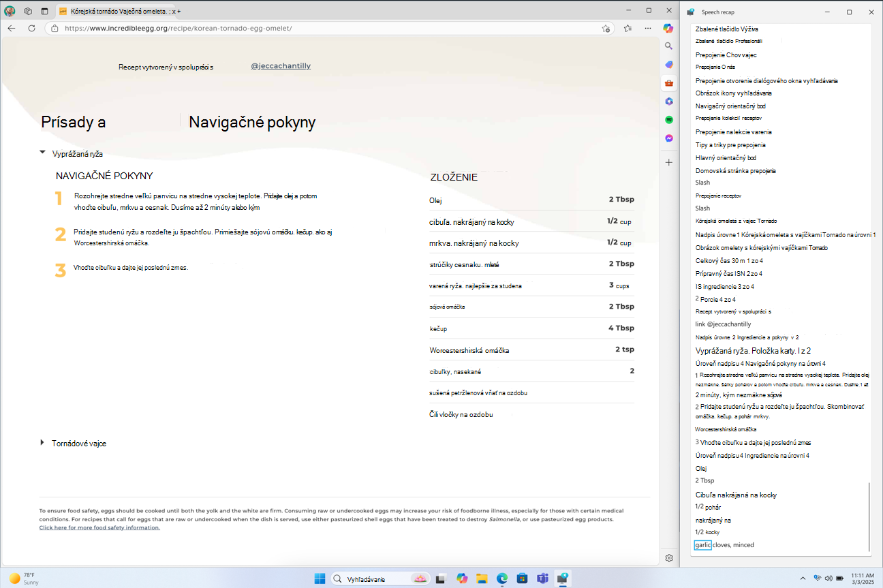Screen dimensions: 883x588
Task: Select 'Prepojenie kolekcií receptov' in Speech recap
Action: (728, 119)
